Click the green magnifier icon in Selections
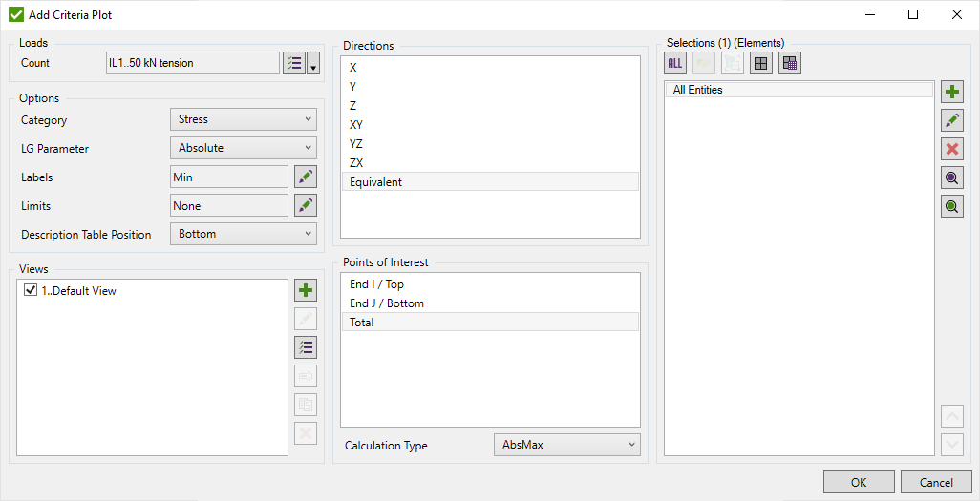The height and width of the screenshot is (501, 980). [x=952, y=206]
